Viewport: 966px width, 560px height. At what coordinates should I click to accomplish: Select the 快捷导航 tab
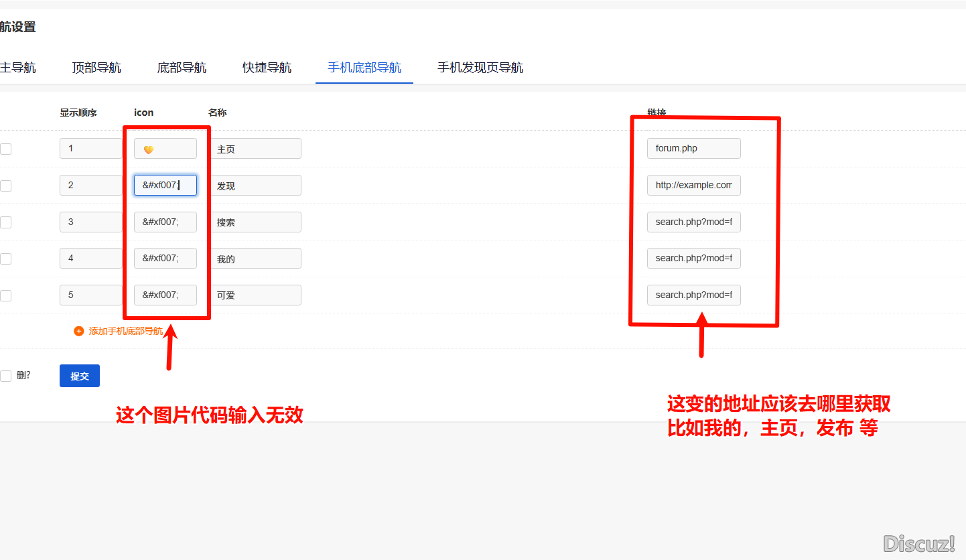coord(267,68)
